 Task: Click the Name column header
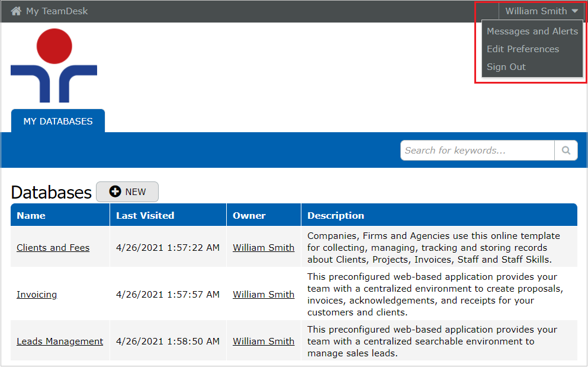pyautogui.click(x=31, y=215)
